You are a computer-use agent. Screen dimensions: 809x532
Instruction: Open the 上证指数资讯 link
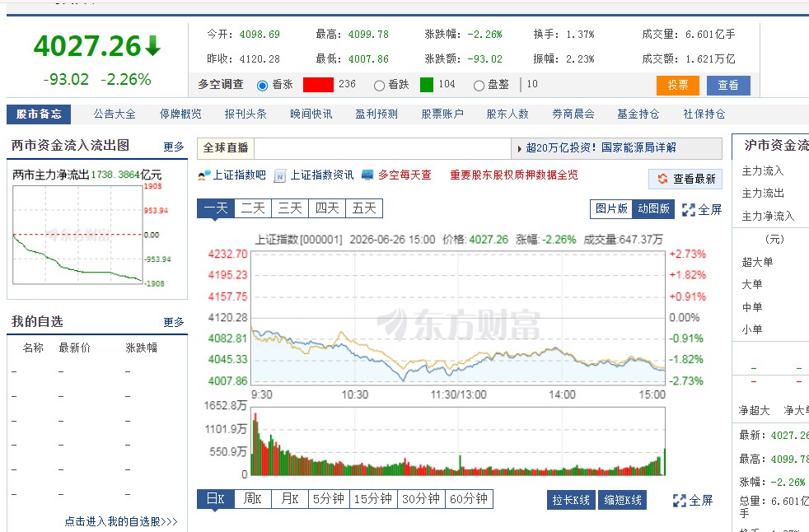point(322,175)
